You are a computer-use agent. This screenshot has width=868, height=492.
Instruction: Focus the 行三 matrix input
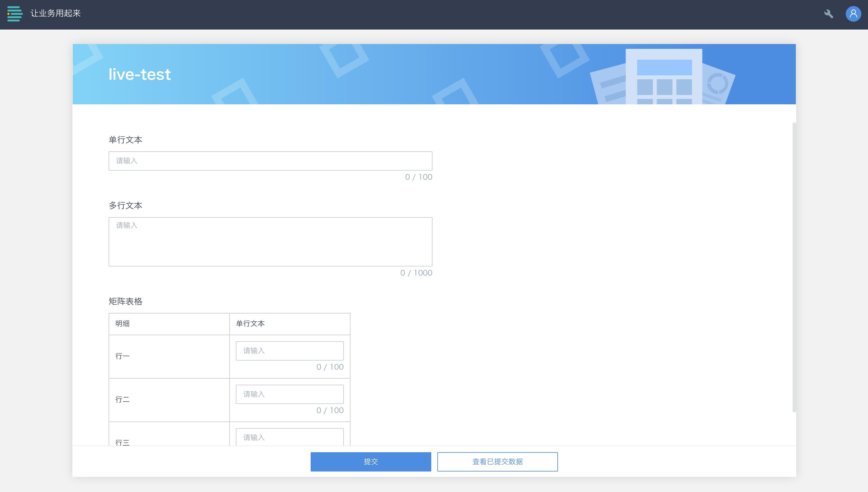[290, 437]
